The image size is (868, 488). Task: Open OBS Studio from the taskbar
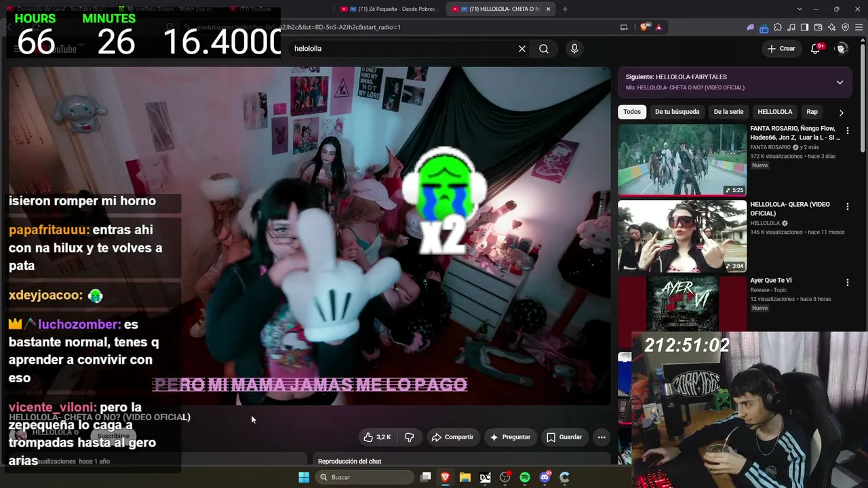tap(505, 477)
